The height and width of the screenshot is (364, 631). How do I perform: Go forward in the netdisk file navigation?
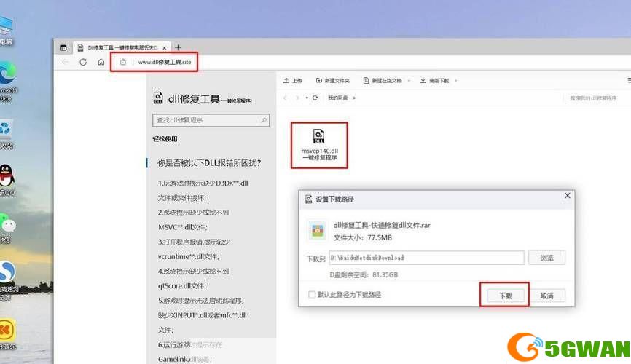pyautogui.click(x=297, y=98)
